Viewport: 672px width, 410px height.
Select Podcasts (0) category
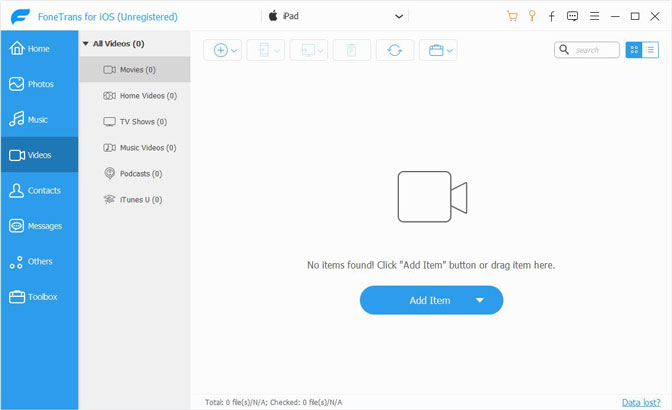pyautogui.click(x=135, y=174)
